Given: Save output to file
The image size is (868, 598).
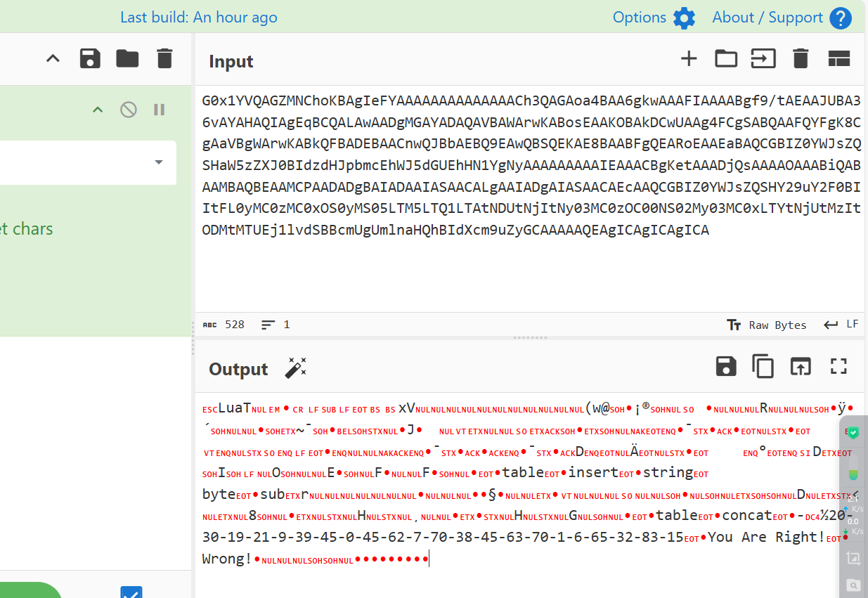Looking at the screenshot, I should click(x=726, y=366).
